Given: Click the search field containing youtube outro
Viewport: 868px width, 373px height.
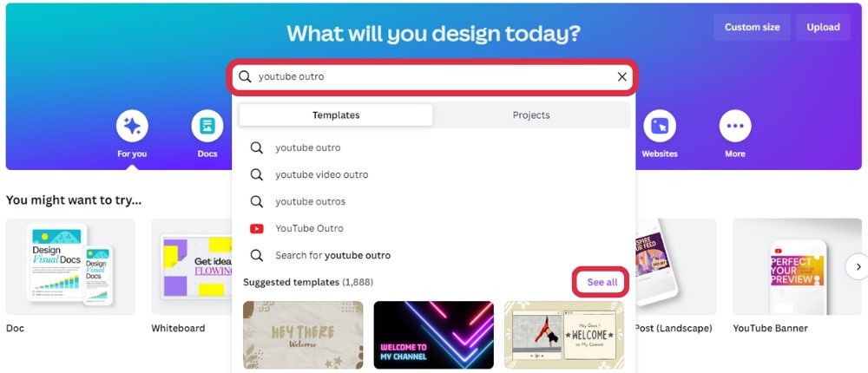Looking at the screenshot, I should tap(433, 77).
